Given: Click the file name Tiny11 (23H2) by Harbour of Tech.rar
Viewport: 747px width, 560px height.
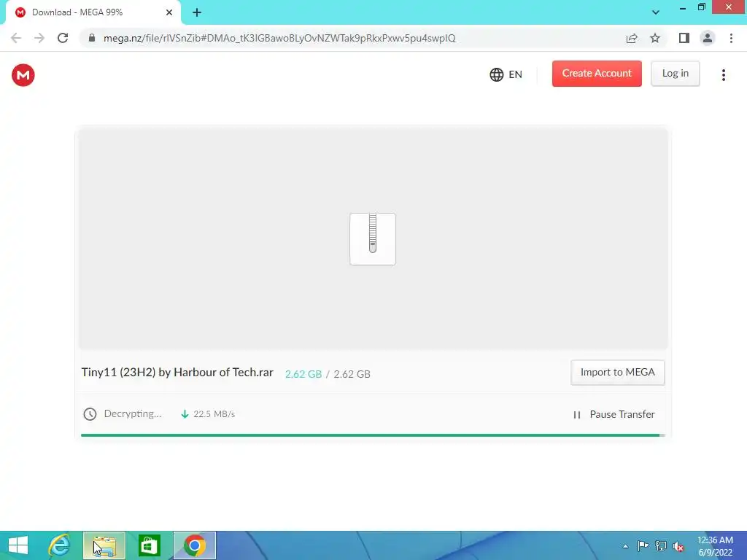Looking at the screenshot, I should [177, 373].
